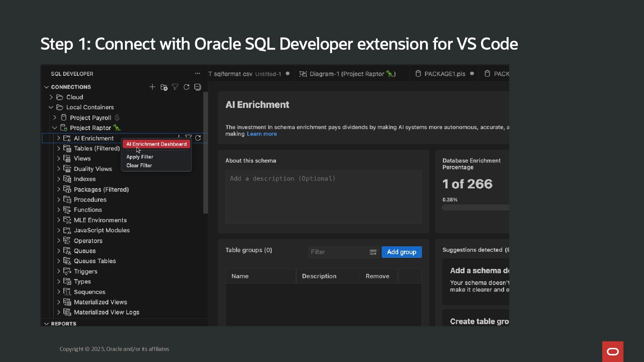
Task: Refresh the Connections panel
Action: point(186,87)
